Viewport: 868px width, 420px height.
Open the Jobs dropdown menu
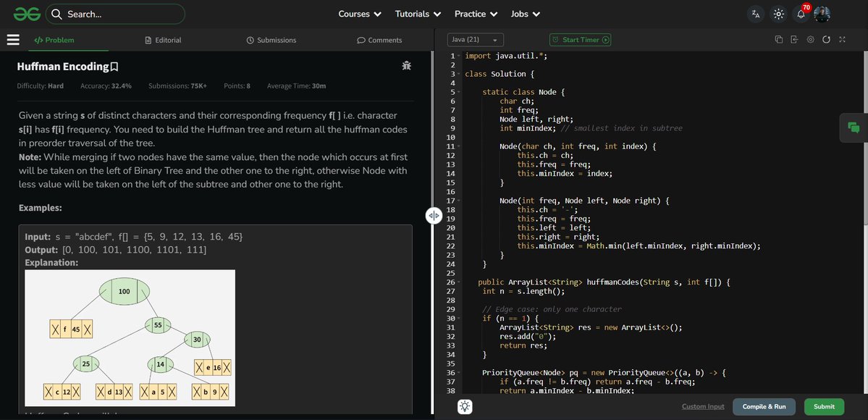click(x=526, y=14)
